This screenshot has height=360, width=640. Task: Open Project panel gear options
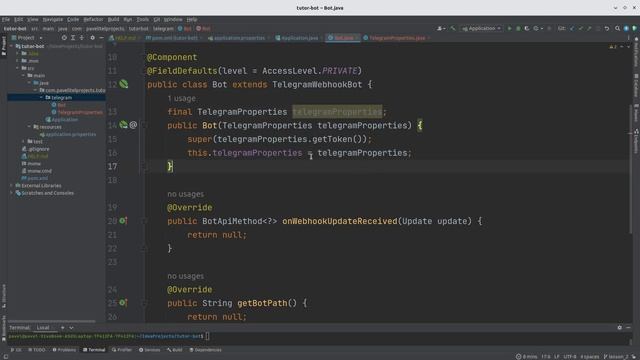coord(92,38)
